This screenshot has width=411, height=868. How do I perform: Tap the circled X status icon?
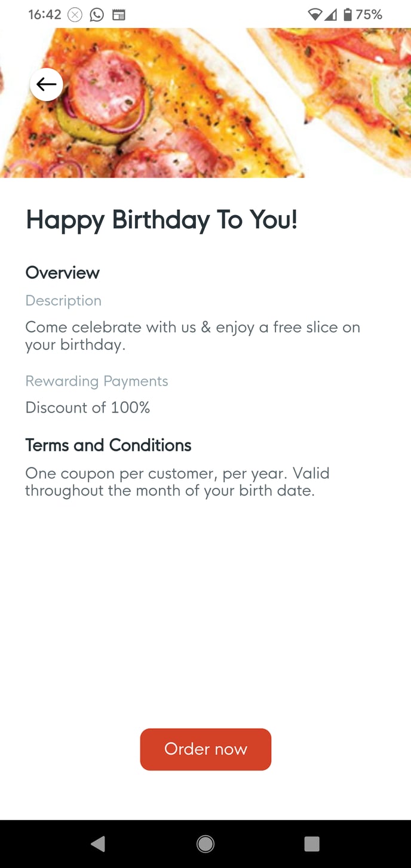coord(75,15)
